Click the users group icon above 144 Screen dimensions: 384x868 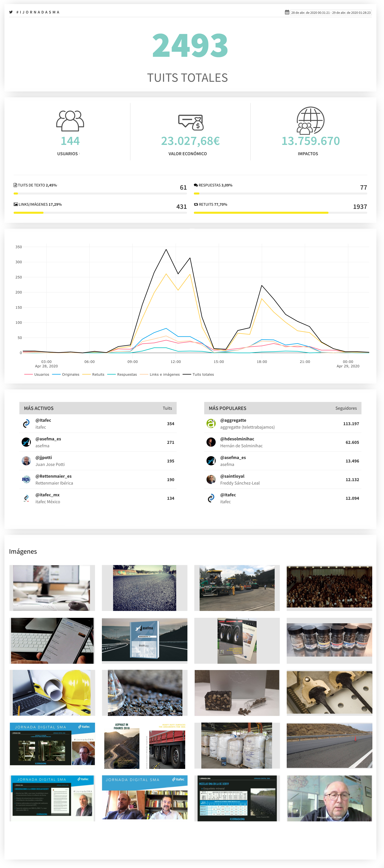pyautogui.click(x=70, y=121)
